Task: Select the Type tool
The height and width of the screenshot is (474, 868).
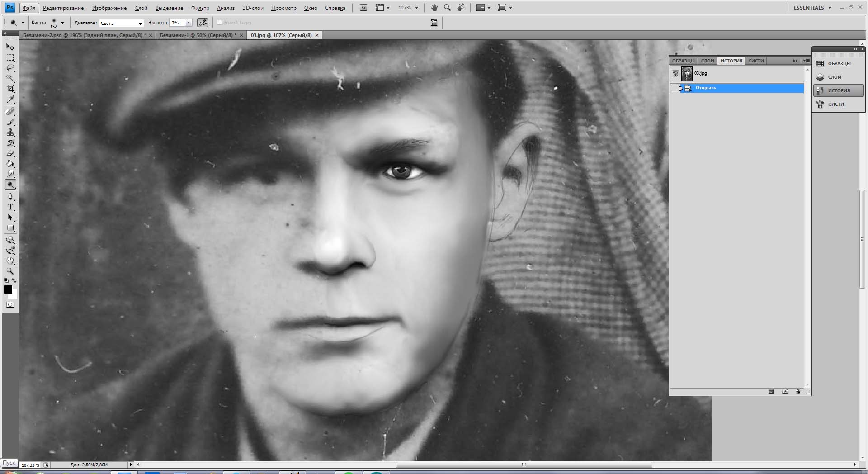Action: click(x=10, y=207)
